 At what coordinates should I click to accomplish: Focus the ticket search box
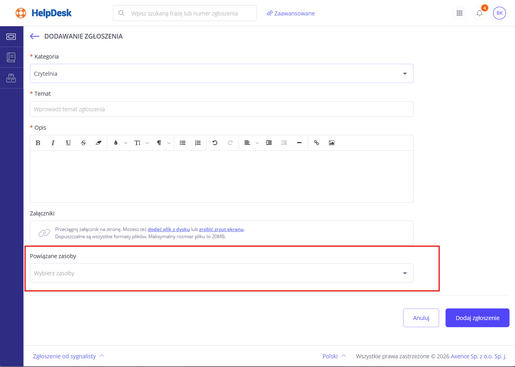pyautogui.click(x=185, y=13)
